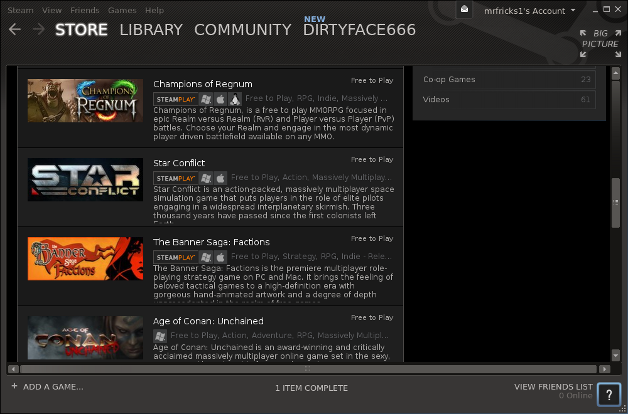This screenshot has height=414, width=628.
Task: Open the help question mark button
Action: (x=609, y=395)
